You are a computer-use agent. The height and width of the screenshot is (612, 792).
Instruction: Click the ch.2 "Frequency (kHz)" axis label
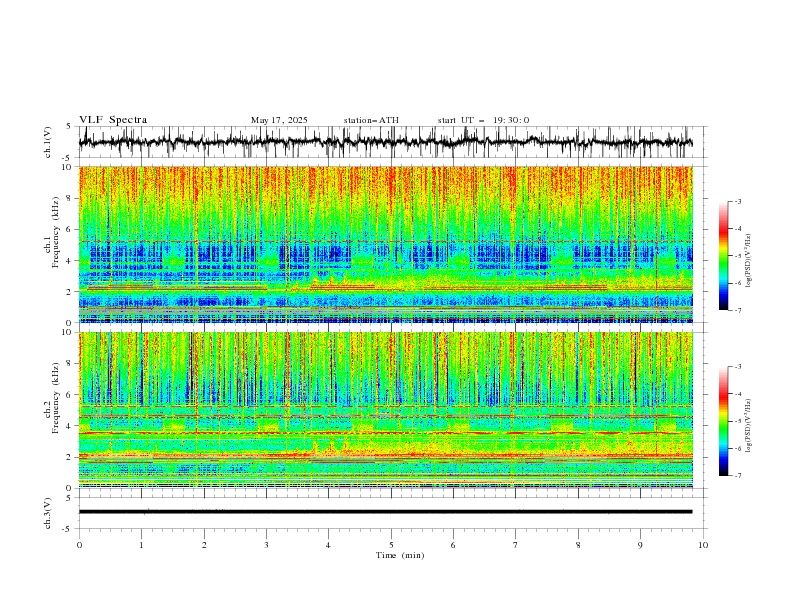[56, 398]
